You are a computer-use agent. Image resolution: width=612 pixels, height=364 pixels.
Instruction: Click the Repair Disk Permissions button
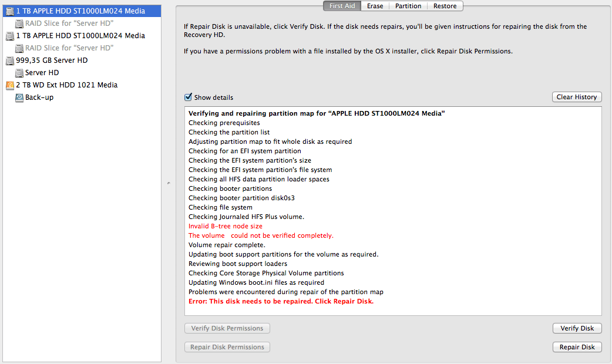(x=227, y=347)
